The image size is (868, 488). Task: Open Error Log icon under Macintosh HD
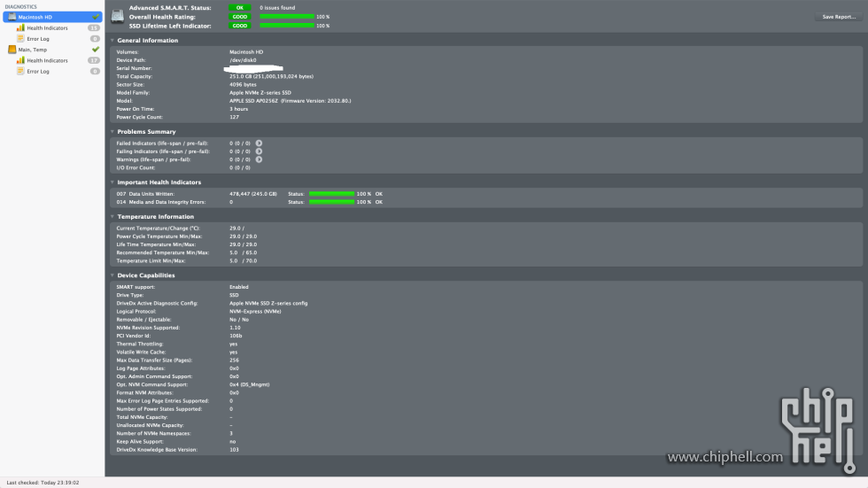(x=20, y=39)
